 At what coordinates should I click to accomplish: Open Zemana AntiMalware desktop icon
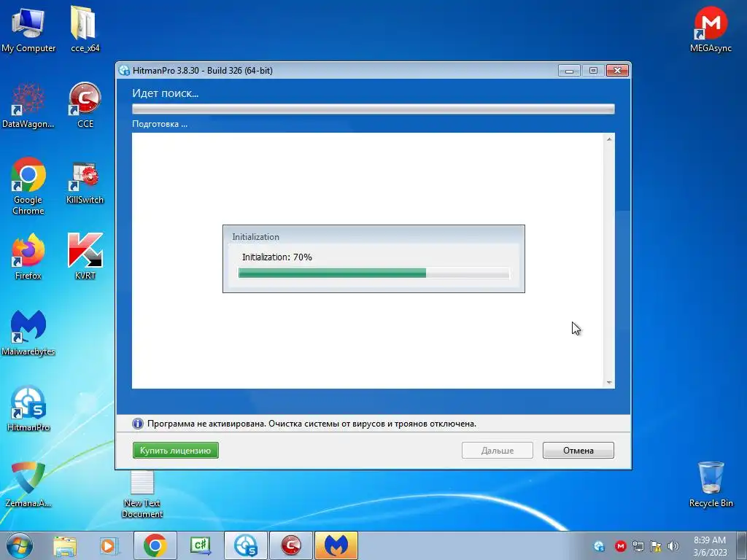coord(28,484)
